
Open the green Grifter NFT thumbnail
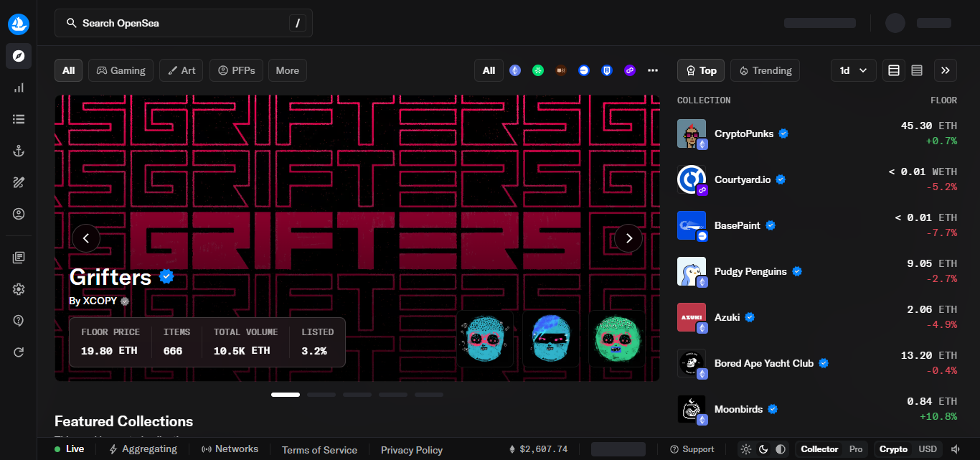click(x=617, y=339)
